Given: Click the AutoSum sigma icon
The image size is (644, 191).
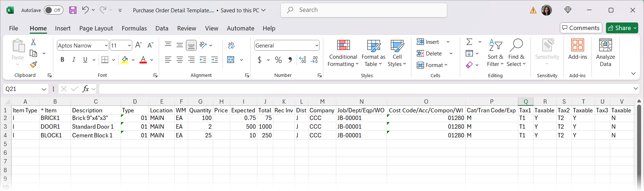Looking at the screenshot, I should click(469, 42).
